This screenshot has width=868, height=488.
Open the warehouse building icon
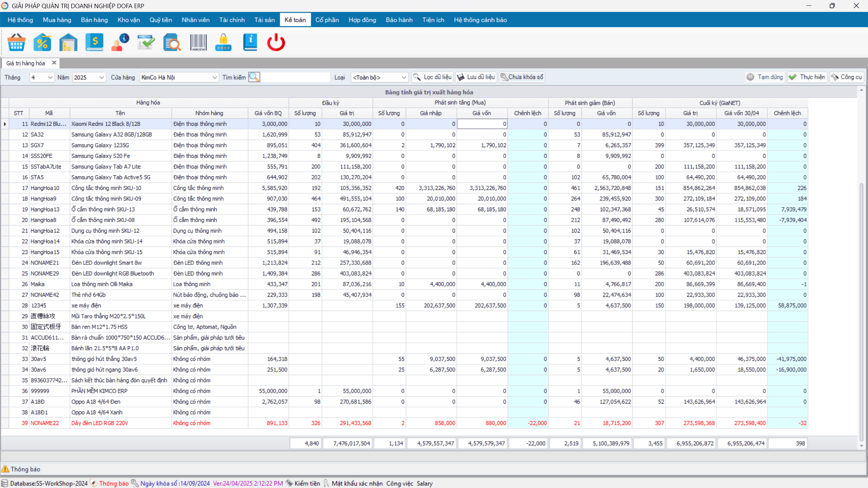(68, 42)
